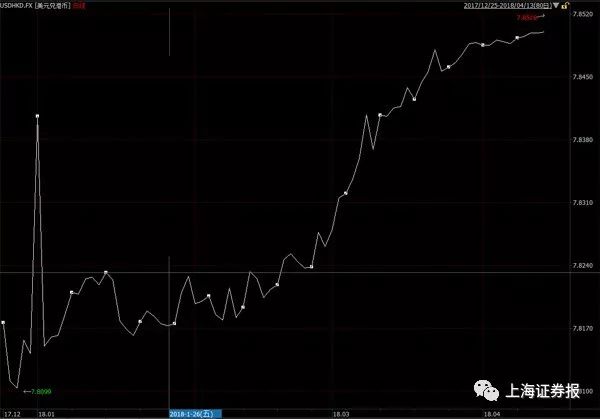
Task: Open the date range dropdown arrow
Action: coord(557,5)
